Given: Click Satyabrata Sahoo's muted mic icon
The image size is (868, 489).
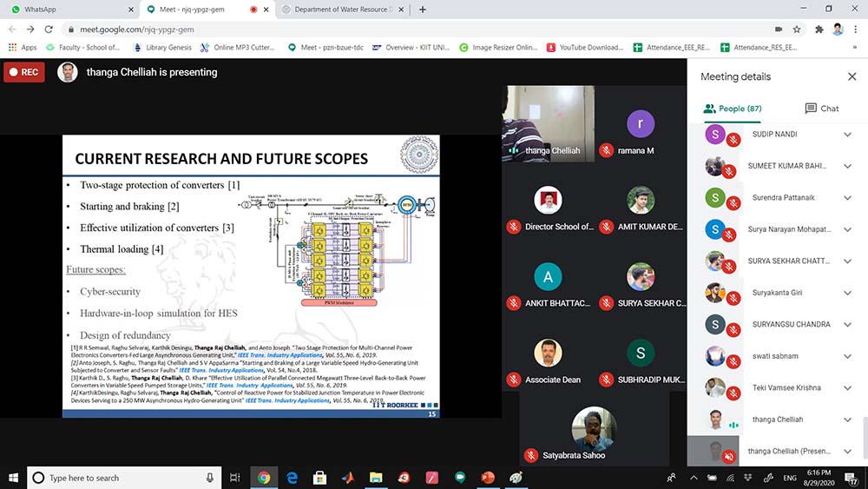Looking at the screenshot, I should (531, 455).
